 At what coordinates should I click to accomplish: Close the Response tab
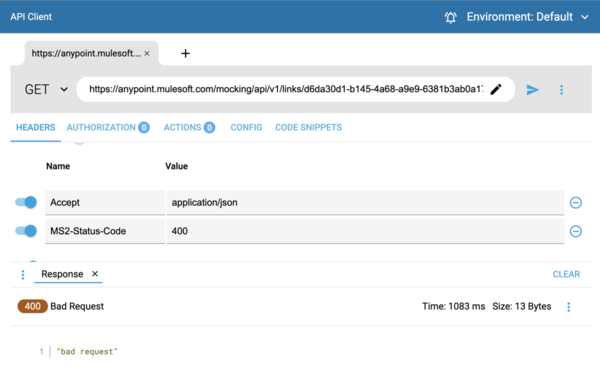(95, 274)
